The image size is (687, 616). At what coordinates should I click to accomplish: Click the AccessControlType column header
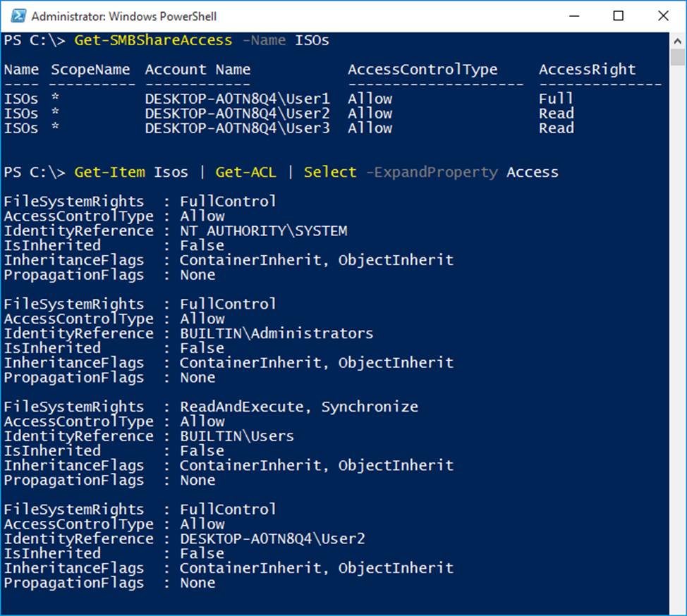coord(422,70)
